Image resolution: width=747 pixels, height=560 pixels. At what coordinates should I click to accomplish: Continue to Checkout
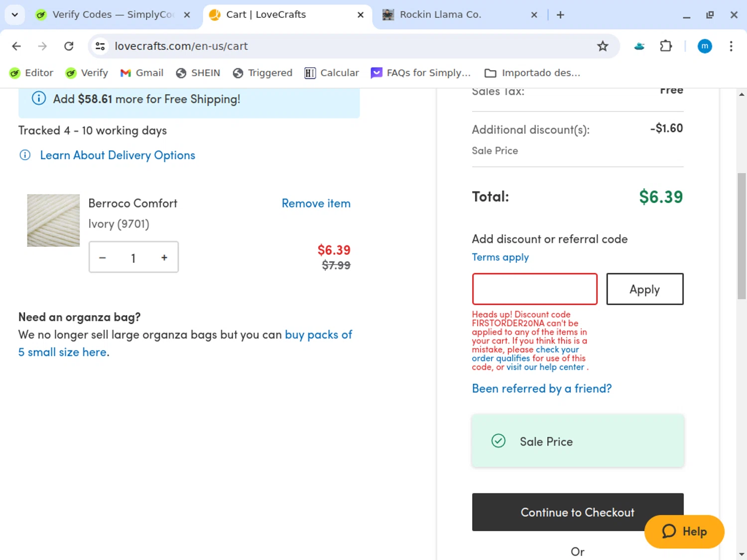[578, 512]
